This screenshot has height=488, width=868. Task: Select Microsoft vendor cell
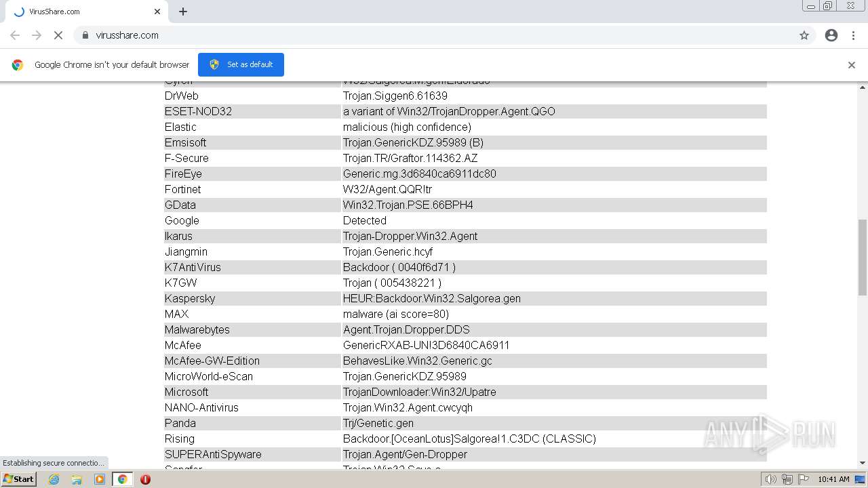coord(252,392)
